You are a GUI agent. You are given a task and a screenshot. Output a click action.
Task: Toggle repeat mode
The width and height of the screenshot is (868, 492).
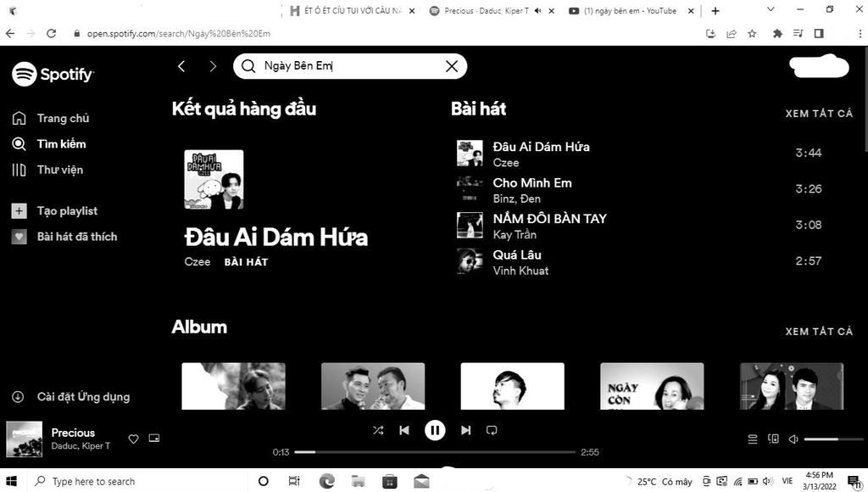(492, 430)
